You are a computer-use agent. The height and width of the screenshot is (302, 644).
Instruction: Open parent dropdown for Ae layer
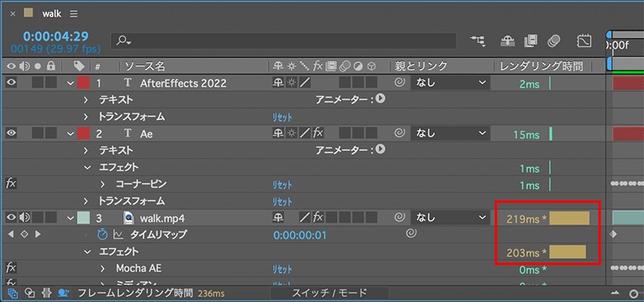click(x=451, y=133)
